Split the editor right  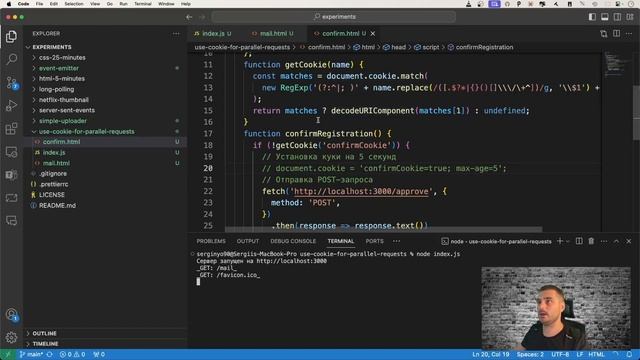coord(616,33)
